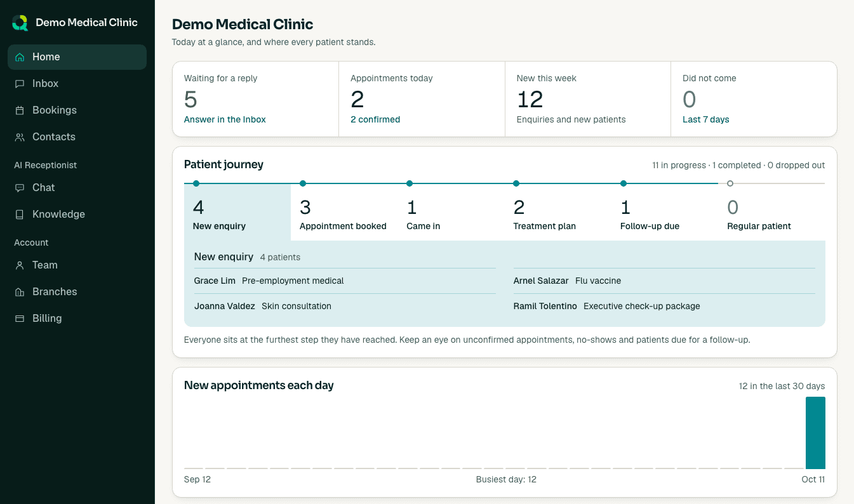This screenshot has height=504, width=854.
Task: Click the Oct 11 bar in appointments chart
Action: pos(815,433)
